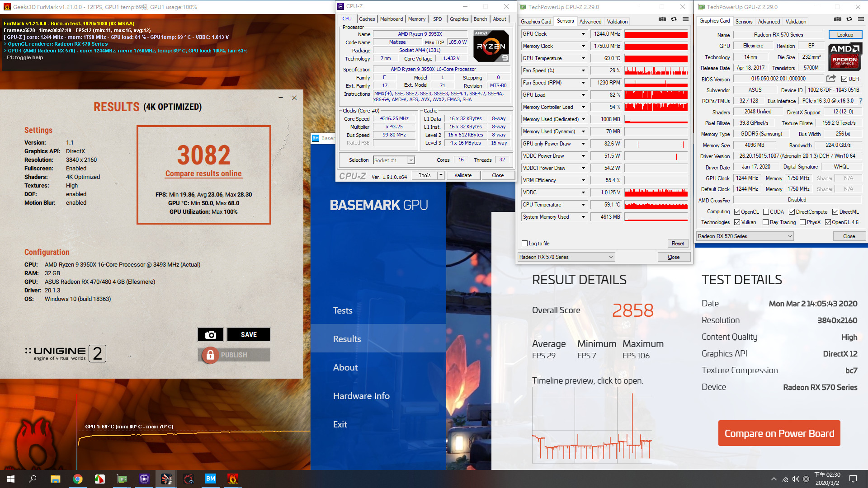Expand the GPU Clock sensor dropdown
This screenshot has width=868, height=488.
[583, 34]
